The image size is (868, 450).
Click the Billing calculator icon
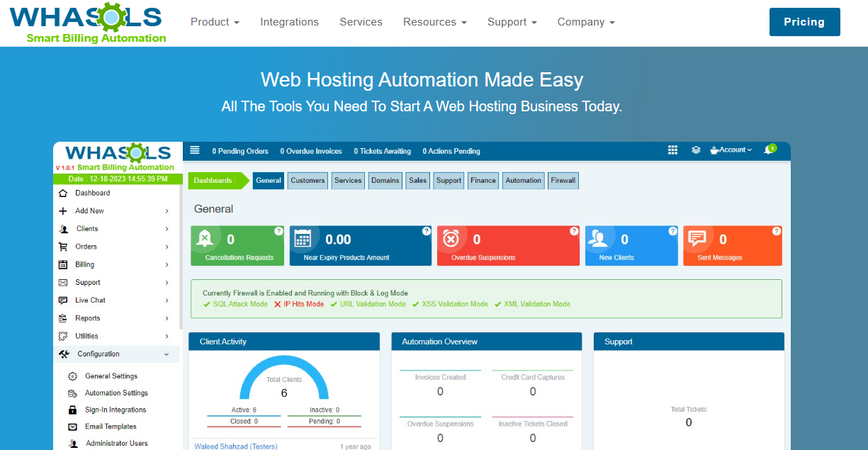click(63, 264)
